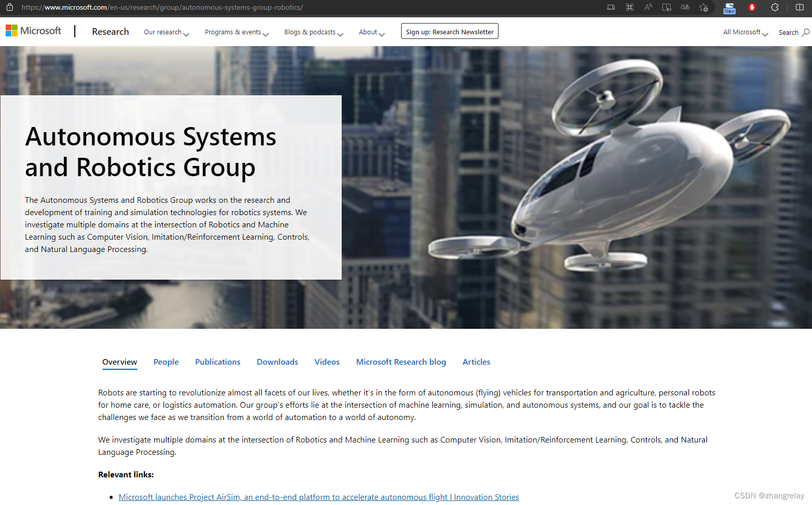Click the 'Relevant links:' text
Image resolution: width=812 pixels, height=505 pixels.
point(126,475)
